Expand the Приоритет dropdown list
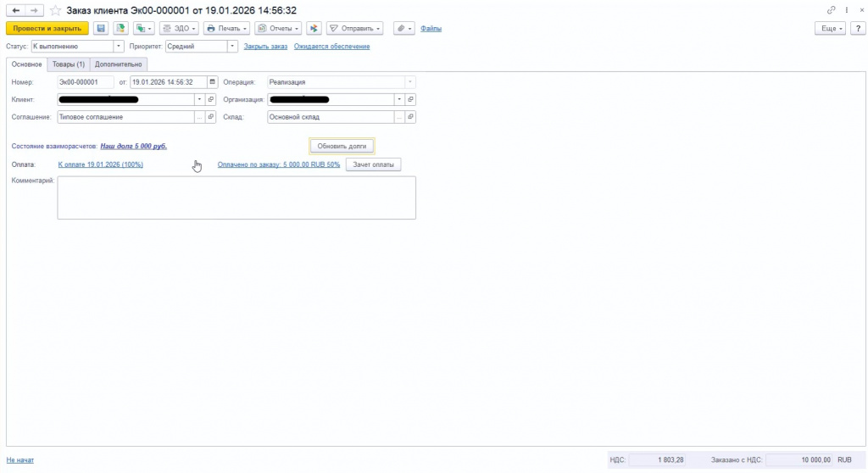The height and width of the screenshot is (473, 868). coord(232,47)
